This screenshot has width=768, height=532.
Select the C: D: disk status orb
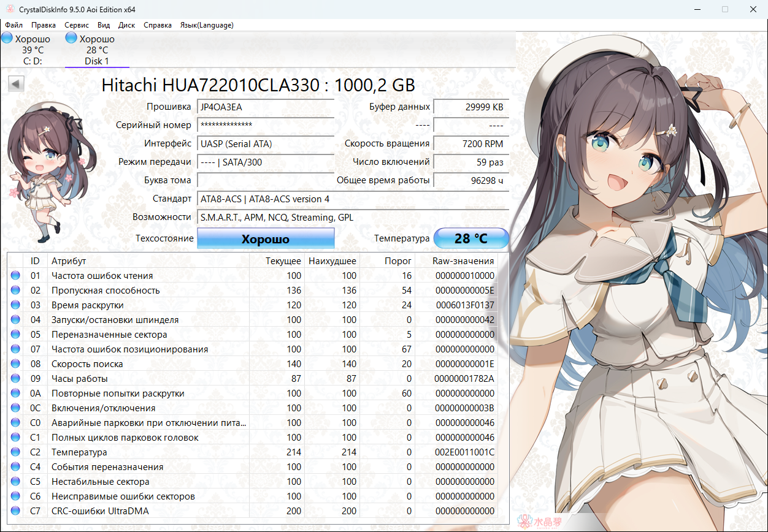tap(7, 39)
